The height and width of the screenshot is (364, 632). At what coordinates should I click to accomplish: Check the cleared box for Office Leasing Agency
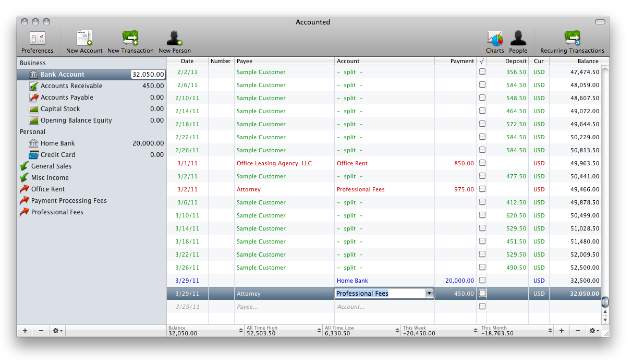click(x=482, y=163)
